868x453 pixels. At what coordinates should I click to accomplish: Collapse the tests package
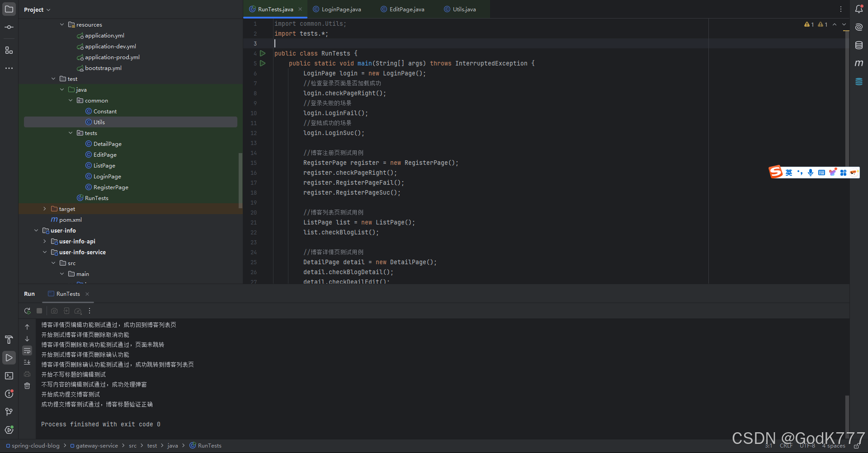[71, 133]
